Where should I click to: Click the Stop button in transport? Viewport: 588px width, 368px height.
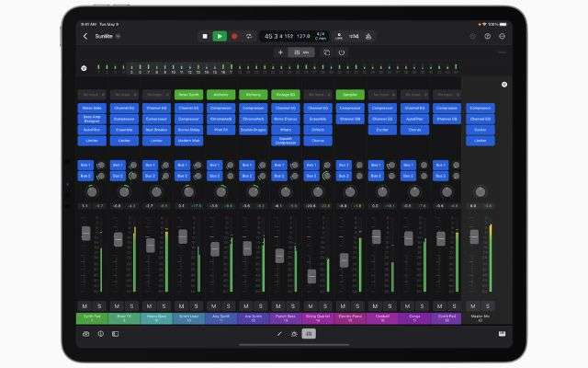click(x=205, y=36)
